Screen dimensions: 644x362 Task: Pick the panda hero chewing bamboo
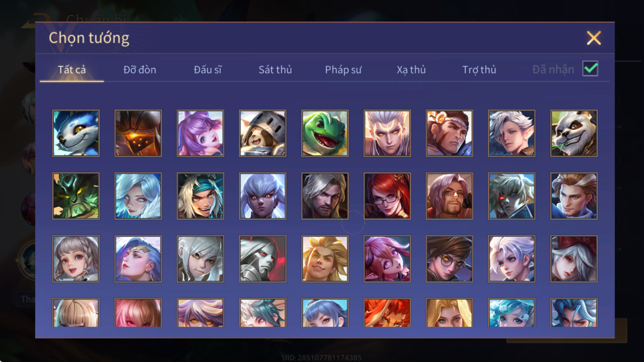point(574,133)
